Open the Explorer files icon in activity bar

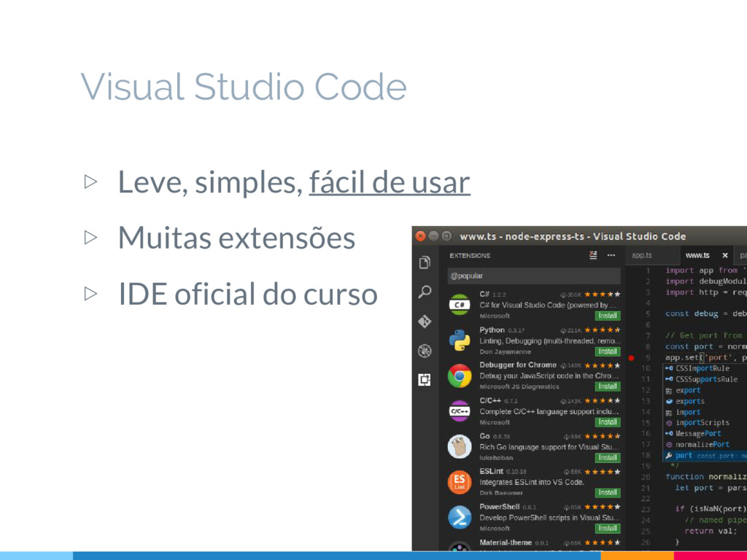click(425, 262)
